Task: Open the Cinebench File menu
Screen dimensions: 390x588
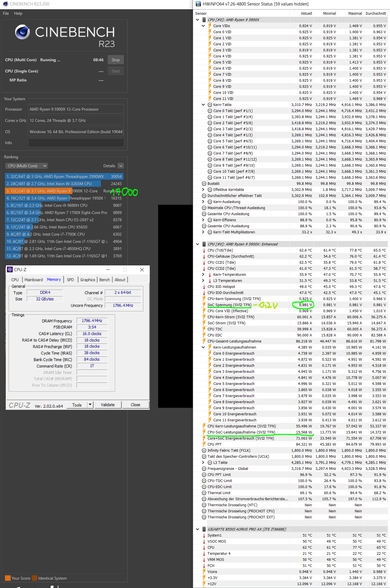Action: (6, 13)
